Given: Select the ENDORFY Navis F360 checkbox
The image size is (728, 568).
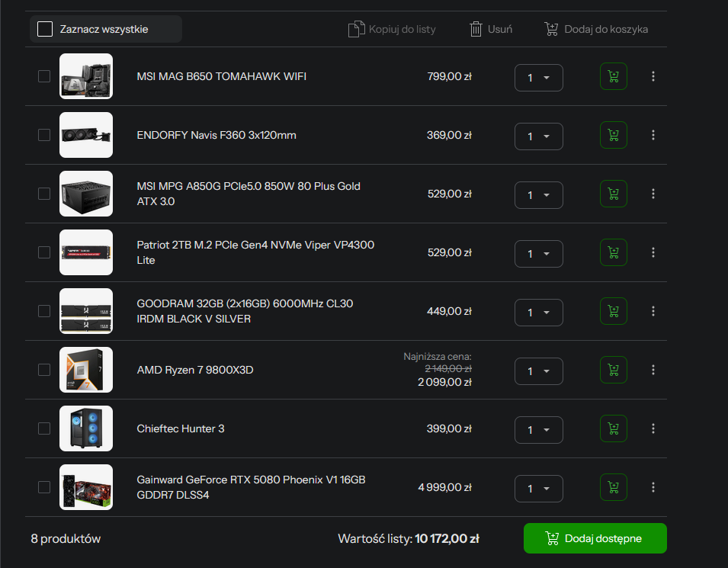Looking at the screenshot, I should tap(44, 135).
